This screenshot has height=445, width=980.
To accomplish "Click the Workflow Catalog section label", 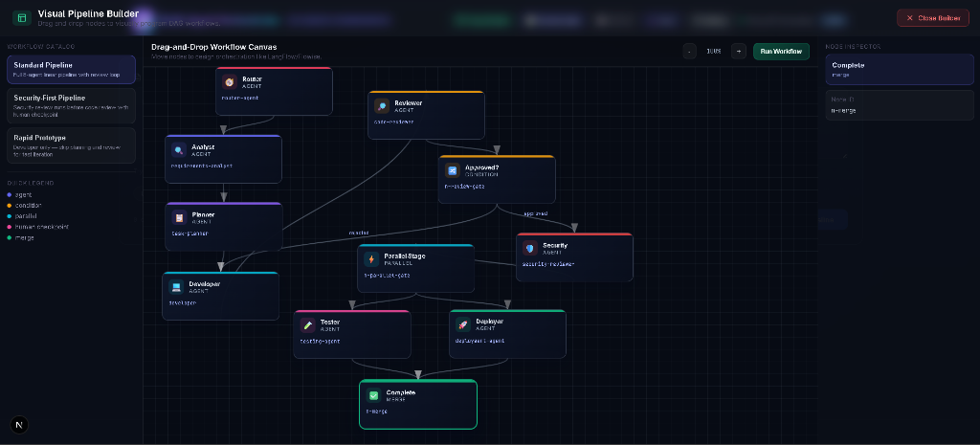I will [x=41, y=46].
